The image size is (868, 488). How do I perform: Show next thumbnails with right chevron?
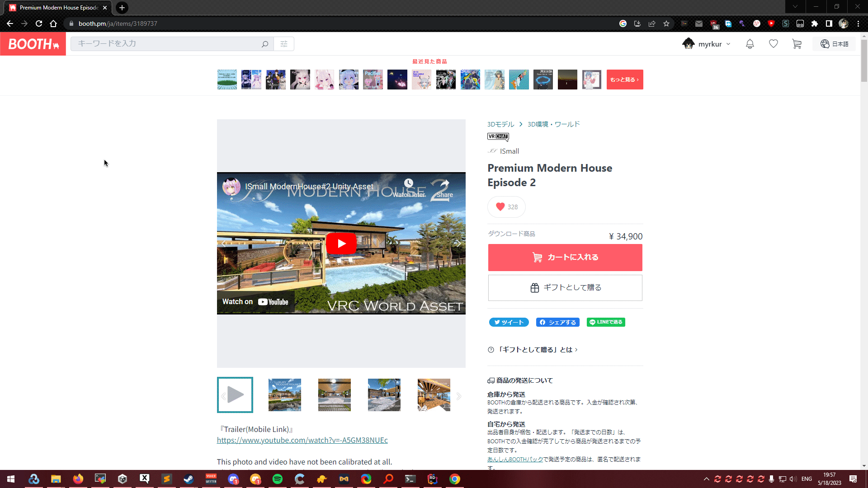[x=458, y=396]
